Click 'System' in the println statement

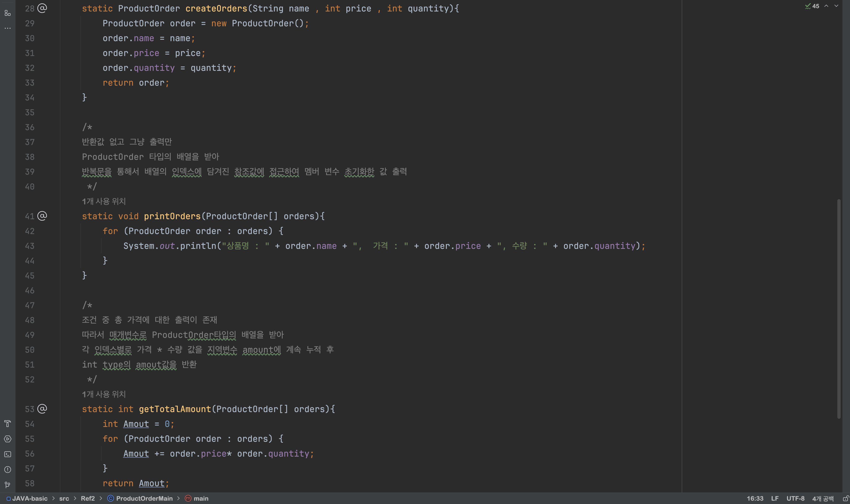(139, 246)
